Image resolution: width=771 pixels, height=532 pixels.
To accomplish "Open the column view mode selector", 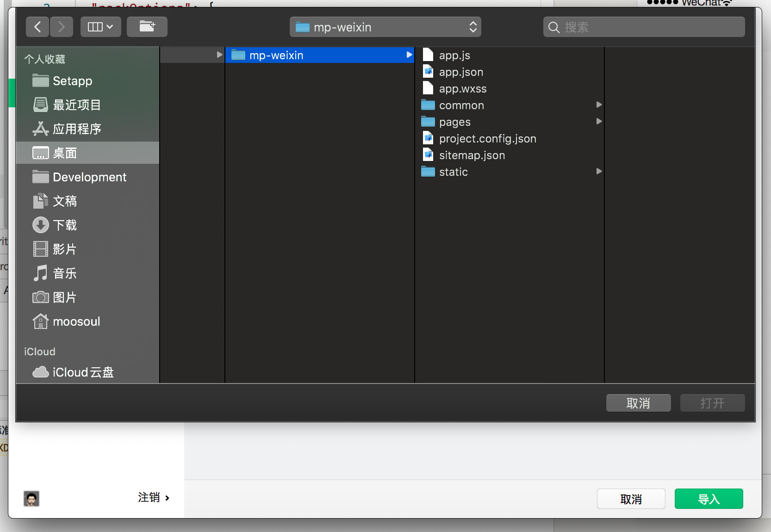I will point(100,27).
